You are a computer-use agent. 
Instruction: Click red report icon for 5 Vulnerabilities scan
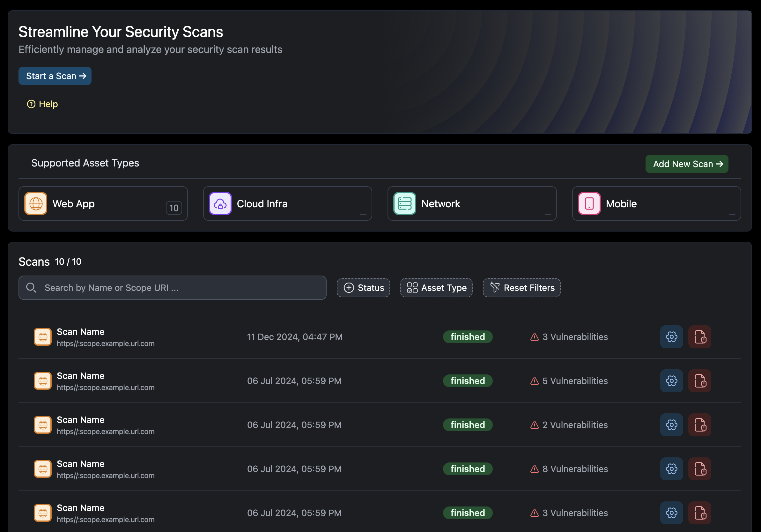click(700, 381)
